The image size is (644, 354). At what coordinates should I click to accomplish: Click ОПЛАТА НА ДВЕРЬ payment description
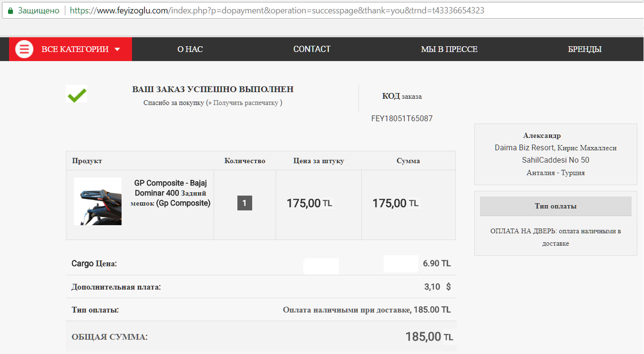[555, 237]
